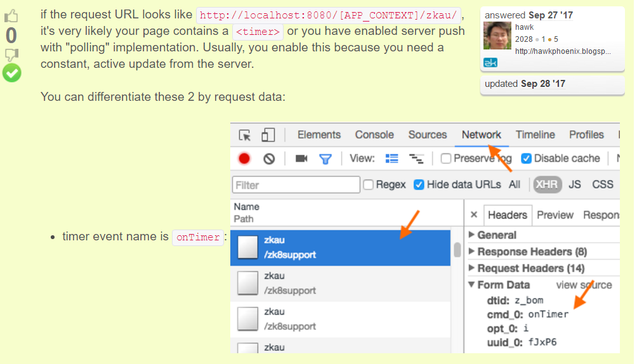Viewport: 637px width, 364px height.
Task: Click the network Filter text field
Action: pyautogui.click(x=296, y=185)
